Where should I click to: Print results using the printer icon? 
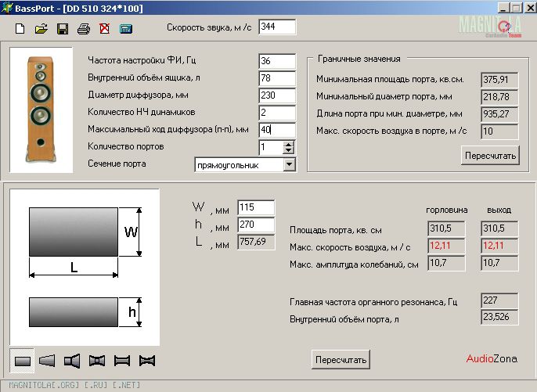tap(84, 28)
